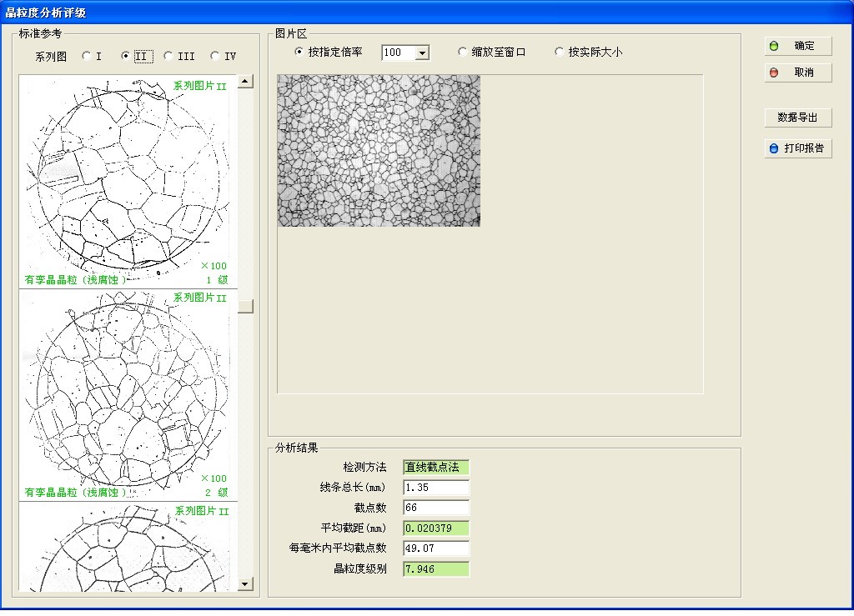The height and width of the screenshot is (616, 854).
Task: Select series chart radio option I
Action: (x=87, y=57)
